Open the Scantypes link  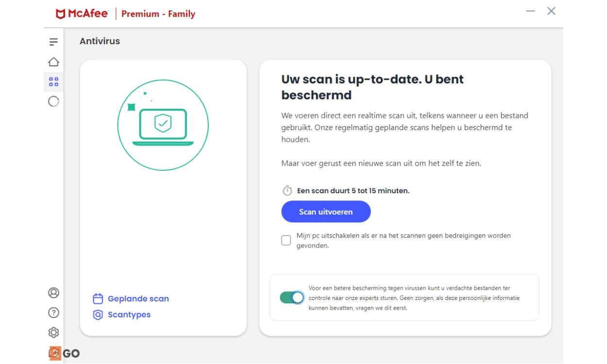[129, 315]
